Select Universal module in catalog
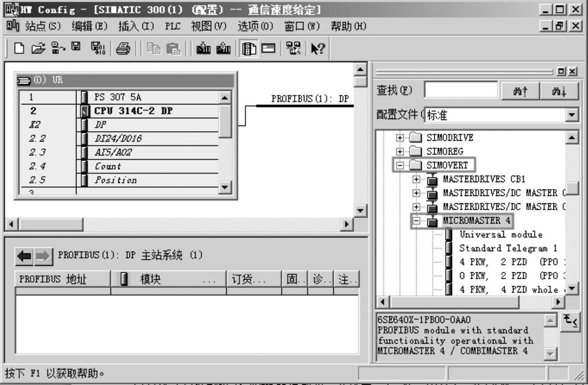588x385 pixels. coord(501,235)
